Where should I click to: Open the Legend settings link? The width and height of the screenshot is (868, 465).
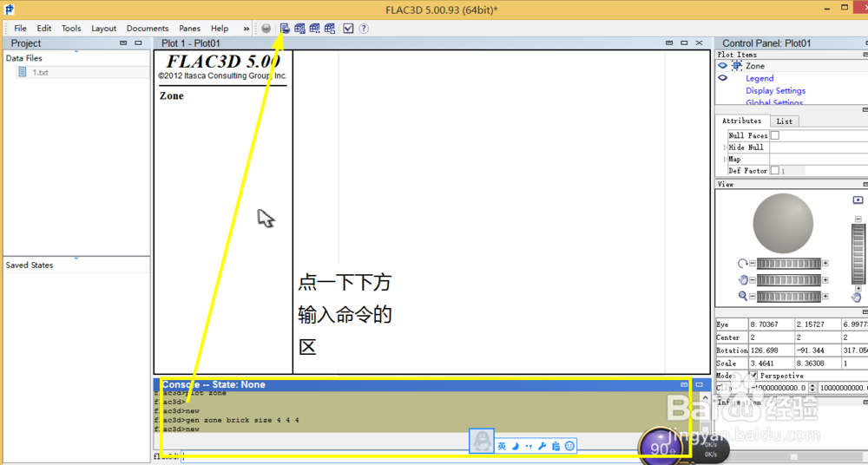759,79
